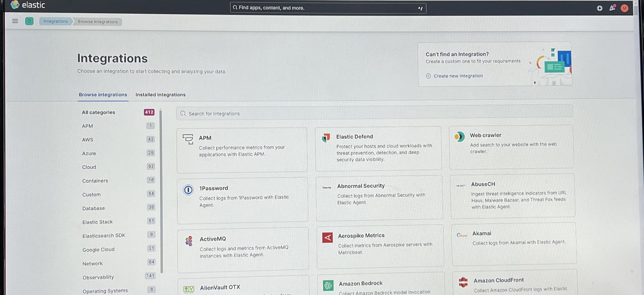The height and width of the screenshot is (295, 644).
Task: Filter by AWS category
Action: click(x=87, y=140)
